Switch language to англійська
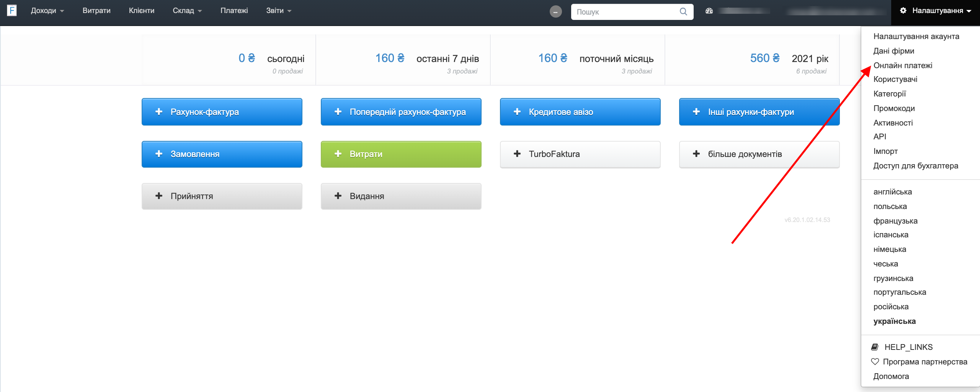Screen dimensions: 980x392 (893, 191)
